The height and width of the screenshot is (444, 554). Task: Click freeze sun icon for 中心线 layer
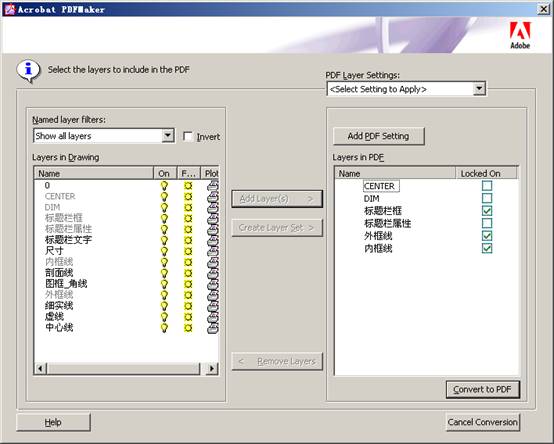tap(188, 328)
